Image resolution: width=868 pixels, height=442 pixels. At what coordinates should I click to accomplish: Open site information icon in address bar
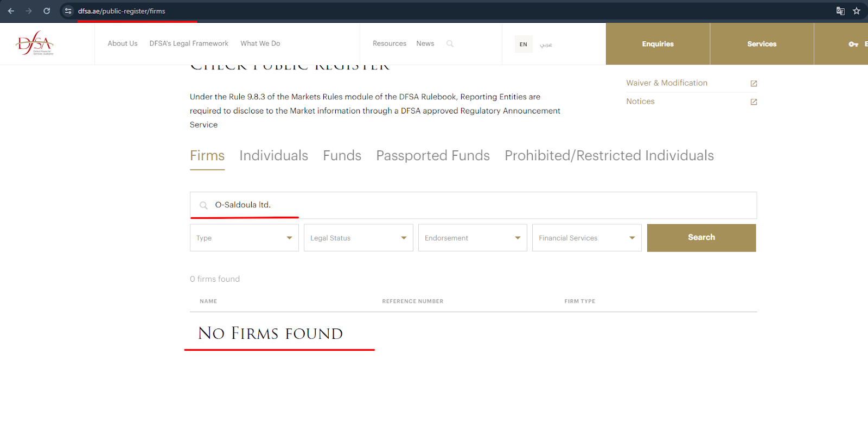point(68,11)
